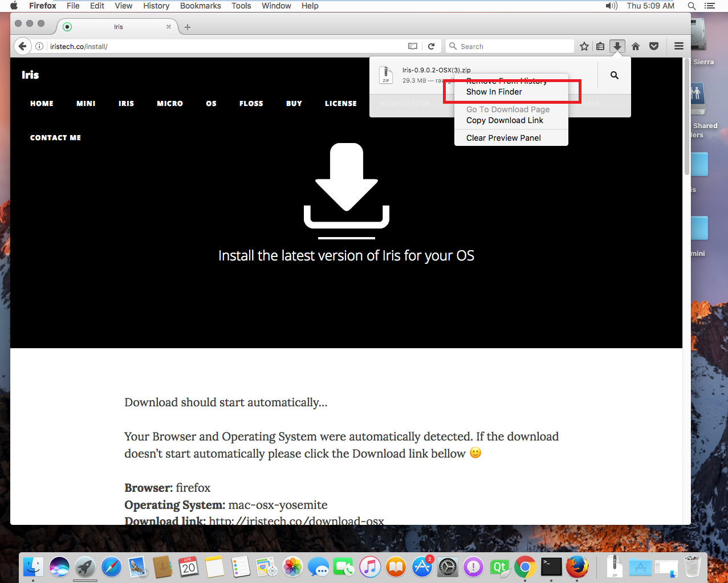
Task: Open Messages from the Dock
Action: pos(318,567)
